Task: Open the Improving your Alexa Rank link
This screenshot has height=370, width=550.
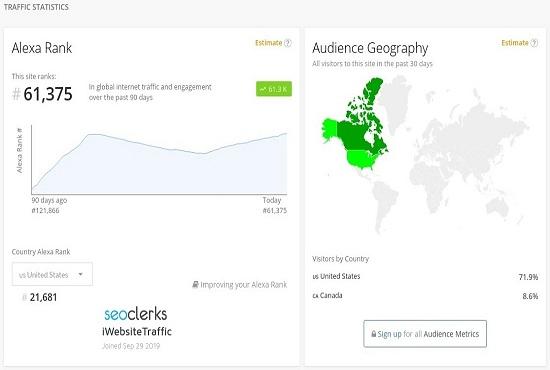Action: coord(244,284)
